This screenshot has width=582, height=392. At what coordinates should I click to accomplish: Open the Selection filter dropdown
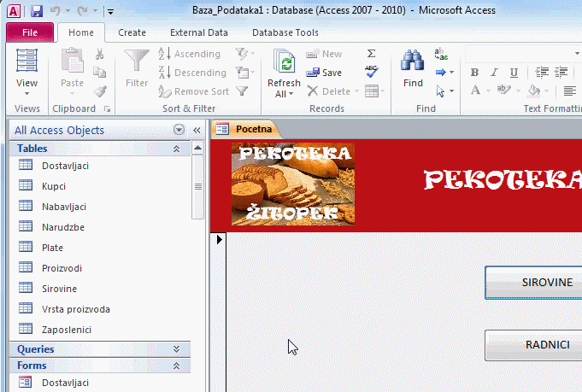point(245,54)
